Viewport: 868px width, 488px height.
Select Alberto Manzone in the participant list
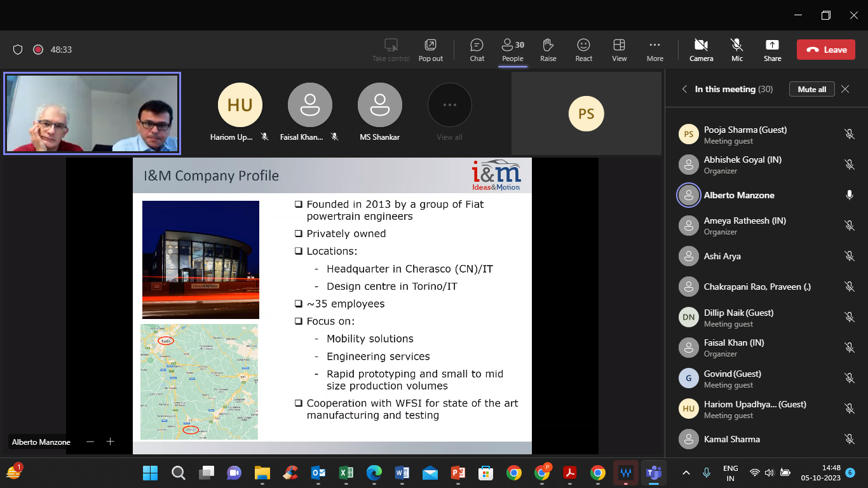[738, 195]
